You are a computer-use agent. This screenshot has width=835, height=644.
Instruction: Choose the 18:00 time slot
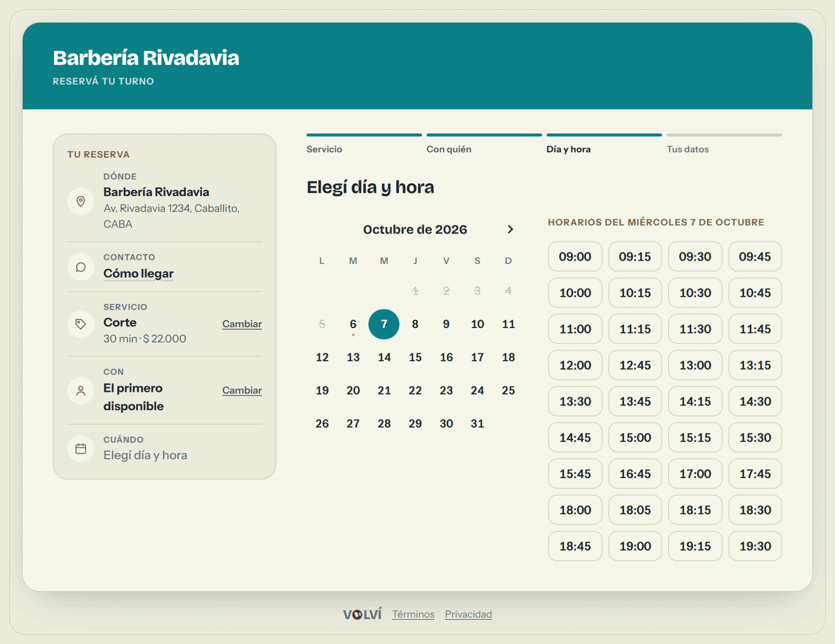575,510
